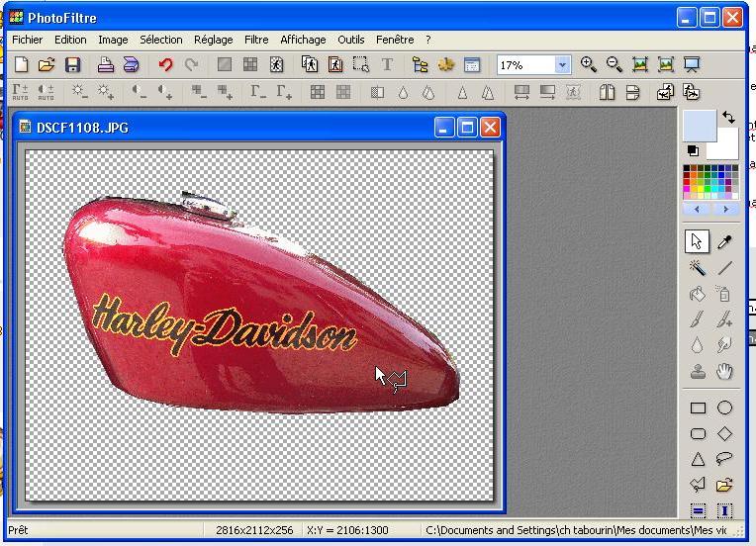This screenshot has height=546, width=756.
Task: Activate the Selection arrow tool
Action: pyautogui.click(x=698, y=241)
